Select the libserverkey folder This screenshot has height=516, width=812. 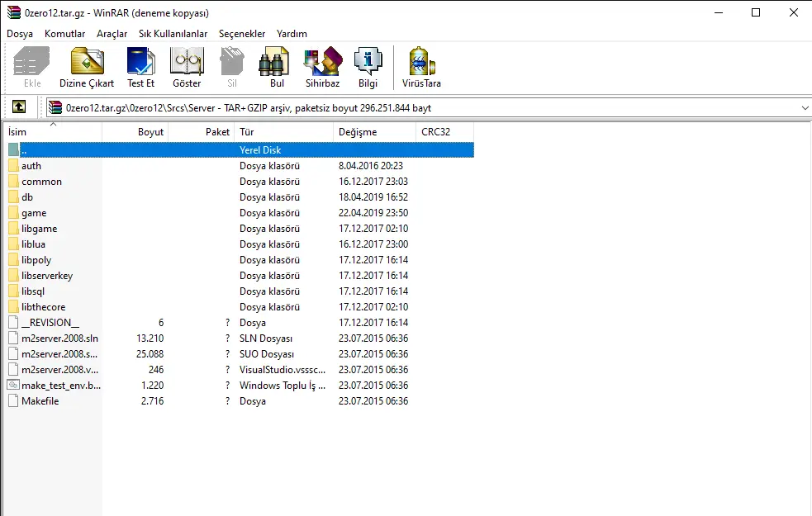tap(47, 276)
